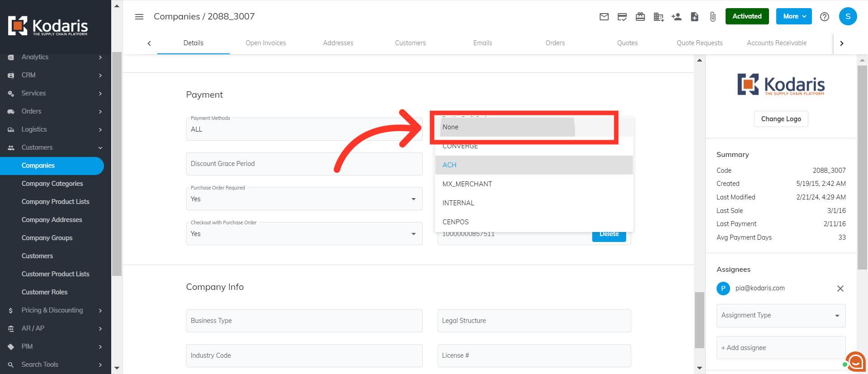Click the gift card icon

(x=640, y=17)
